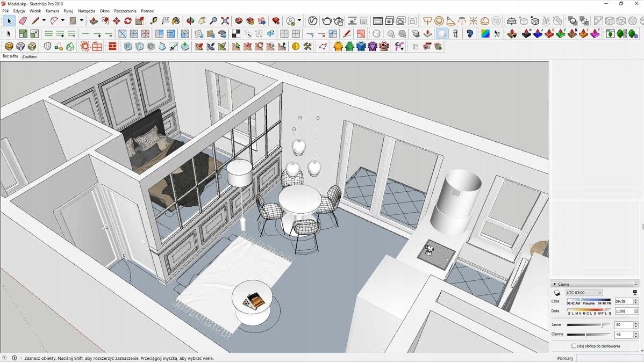Click the shadow display toggle icon in Cienie panel
The width and height of the screenshot is (644, 362).
click(557, 293)
